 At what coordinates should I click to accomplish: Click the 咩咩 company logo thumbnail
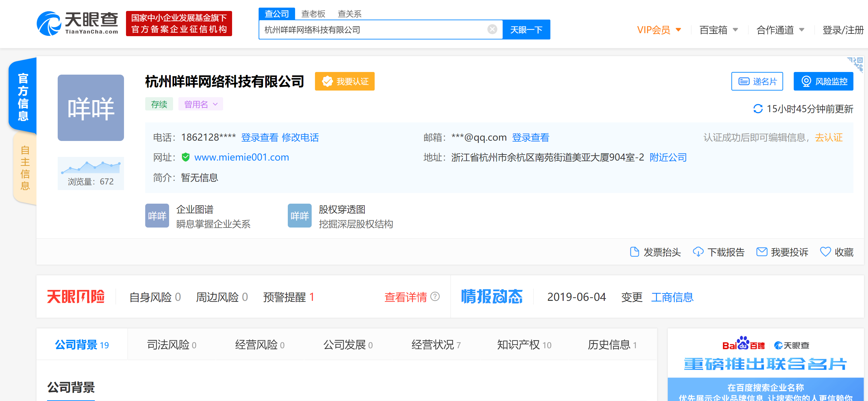91,108
